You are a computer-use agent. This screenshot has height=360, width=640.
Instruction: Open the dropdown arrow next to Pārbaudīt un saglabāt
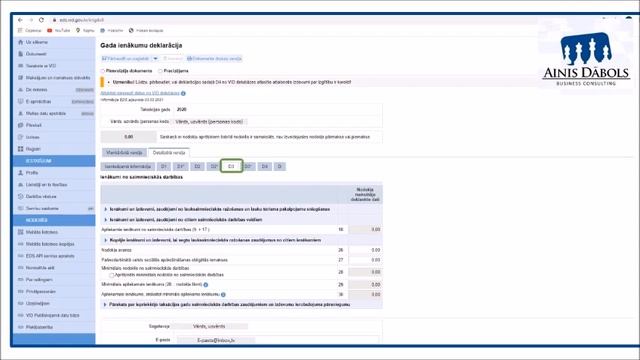(x=155, y=59)
